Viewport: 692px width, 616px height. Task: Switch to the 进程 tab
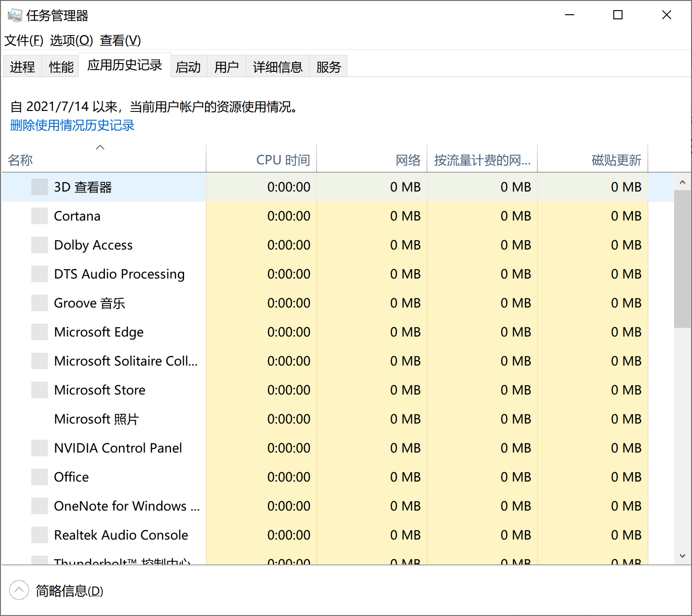point(22,67)
